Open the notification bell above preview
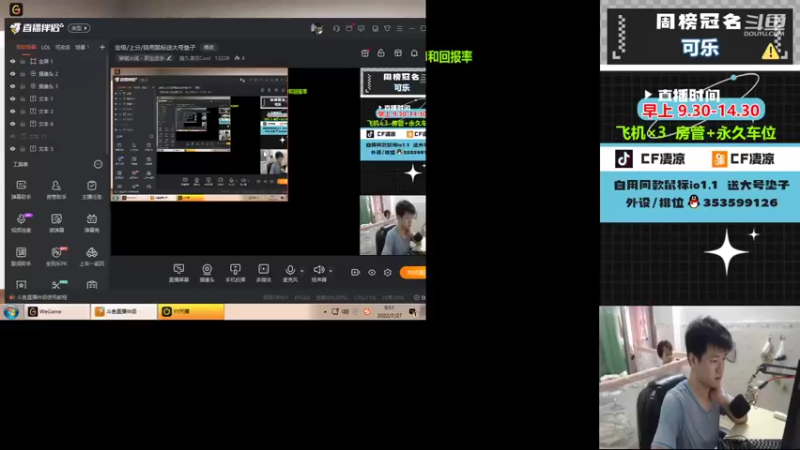The width and height of the screenshot is (800, 450). pyautogui.click(x=414, y=53)
